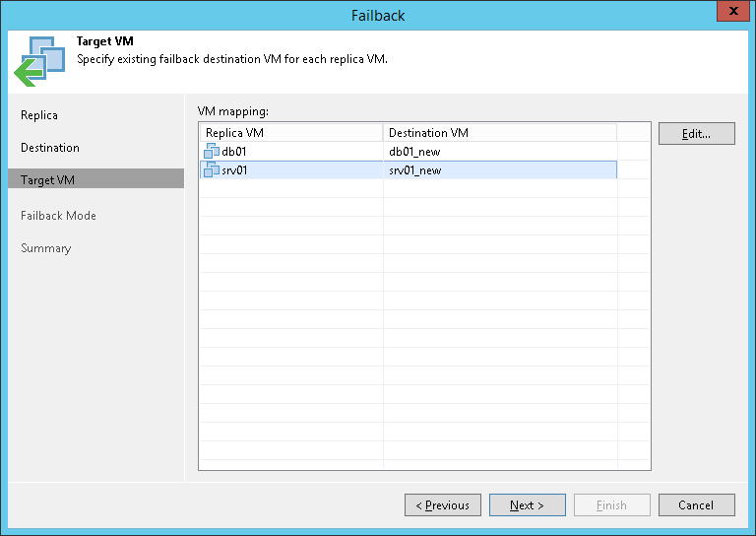Screen dimensions: 756x536
Task: Select the srv01 row name
Action: [x=236, y=170]
